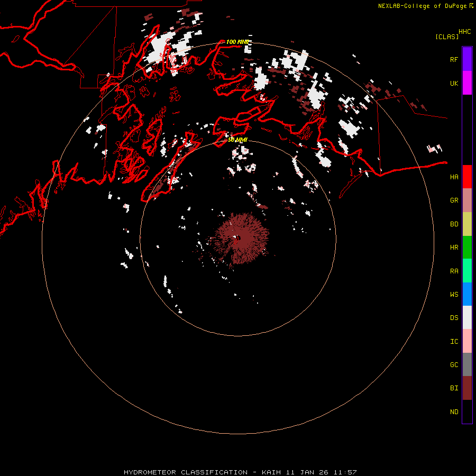Click the '[CLAS]' units label

click(447, 36)
